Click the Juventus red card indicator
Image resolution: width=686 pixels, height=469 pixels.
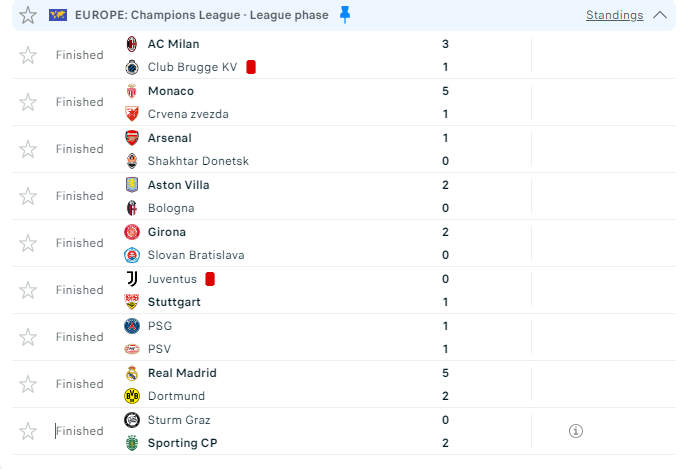[x=210, y=279]
